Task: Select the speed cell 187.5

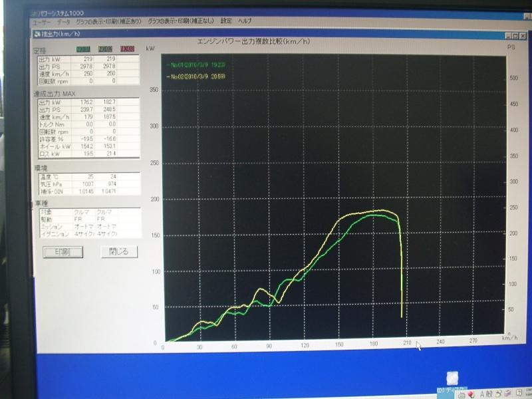Action: coord(110,117)
